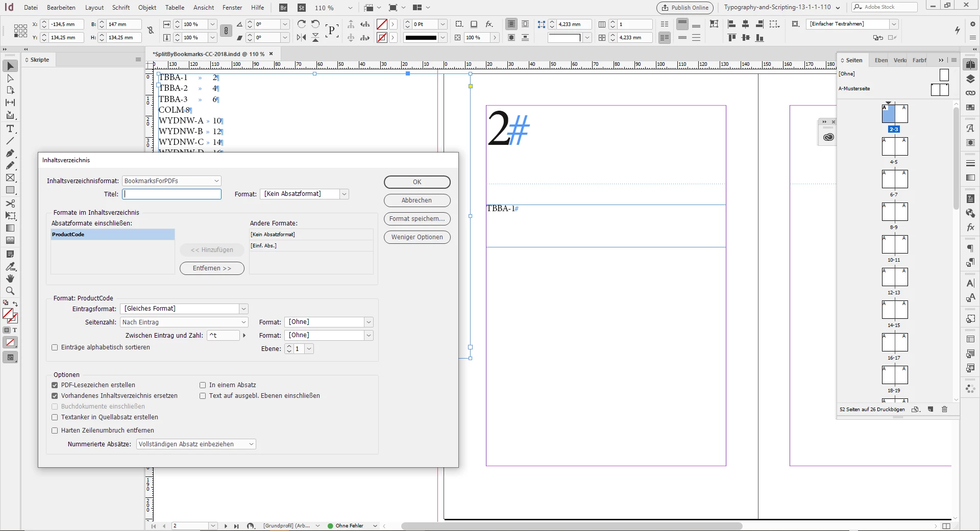
Task: Open the 'Nummerierte Absätze' dropdown
Action: coord(197,444)
